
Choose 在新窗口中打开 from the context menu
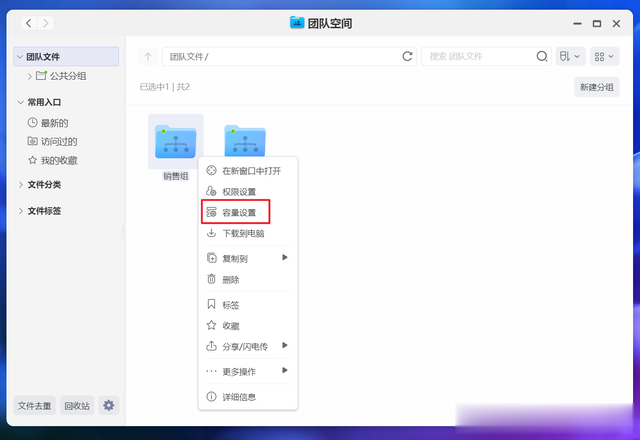[248, 171]
